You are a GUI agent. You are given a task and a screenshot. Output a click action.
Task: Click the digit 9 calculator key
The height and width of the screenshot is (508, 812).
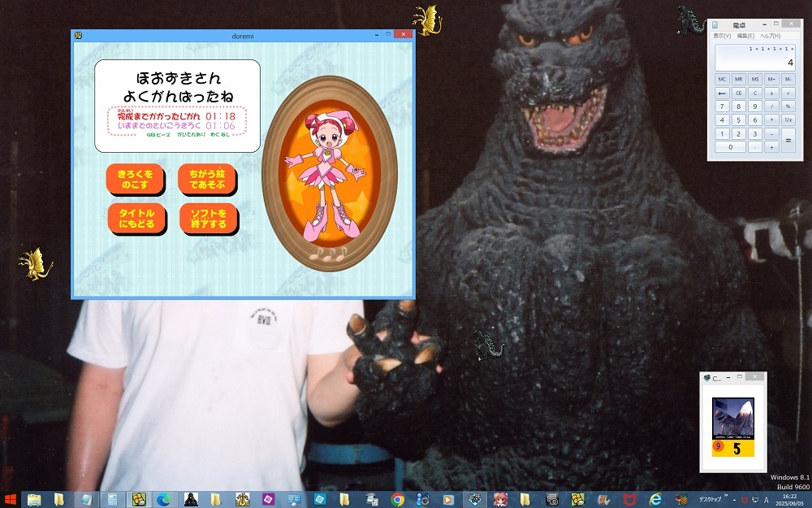click(755, 106)
